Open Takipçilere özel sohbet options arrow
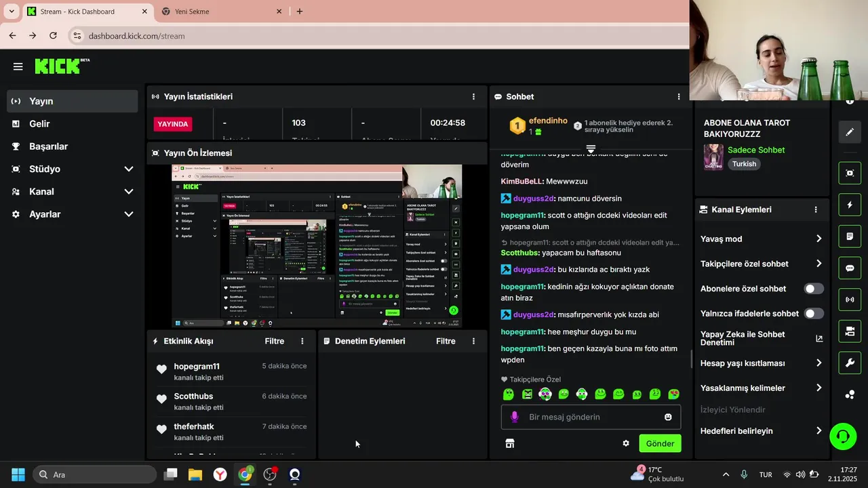Viewport: 868px width, 488px height. 819,264
